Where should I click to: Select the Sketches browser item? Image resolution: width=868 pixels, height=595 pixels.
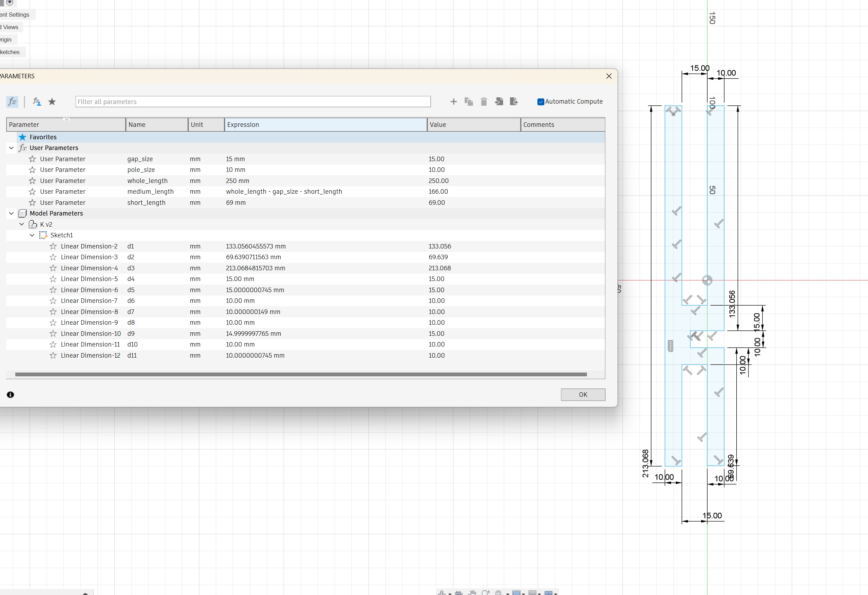[x=10, y=52]
